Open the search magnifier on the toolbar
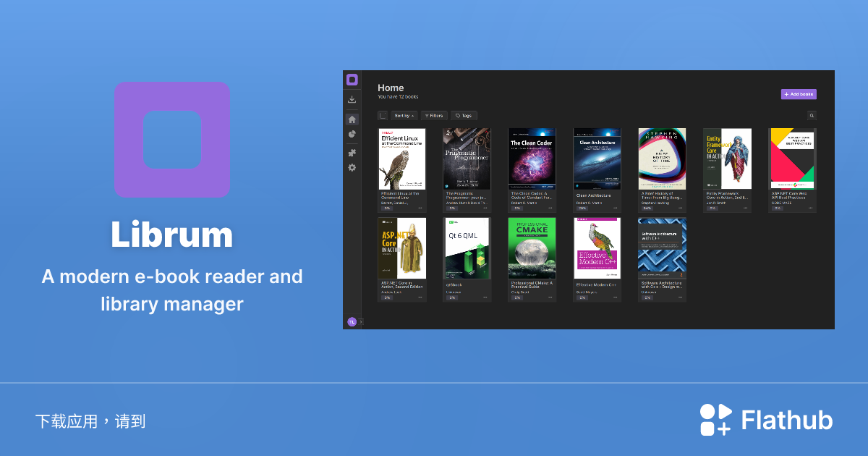Viewport: 868px width, 456px height. tap(812, 115)
